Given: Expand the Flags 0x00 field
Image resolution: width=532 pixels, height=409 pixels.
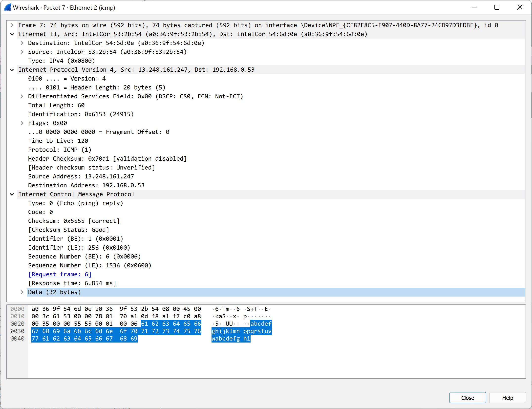Looking at the screenshot, I should 22,123.
